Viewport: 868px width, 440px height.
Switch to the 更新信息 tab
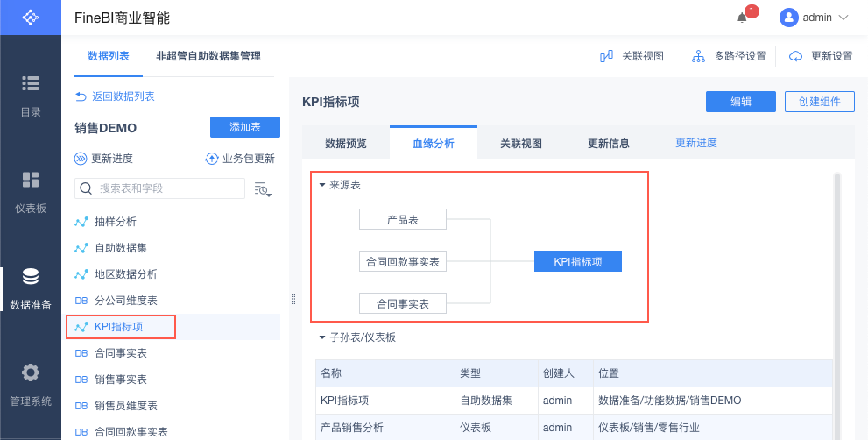click(608, 144)
